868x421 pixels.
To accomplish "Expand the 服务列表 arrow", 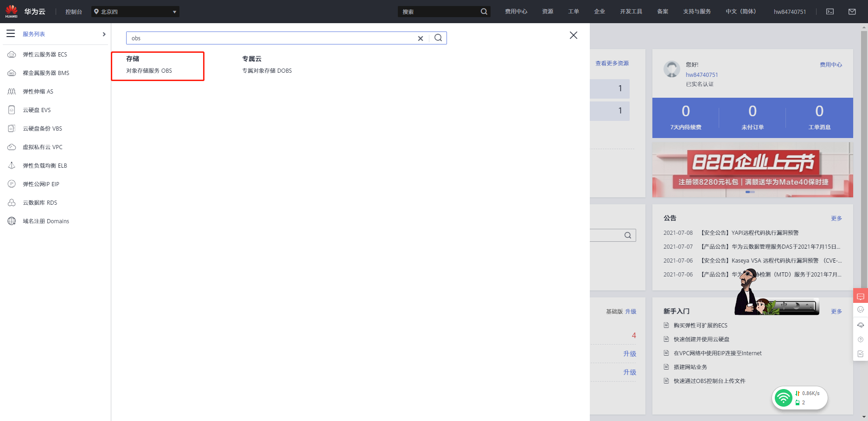I will coord(104,34).
